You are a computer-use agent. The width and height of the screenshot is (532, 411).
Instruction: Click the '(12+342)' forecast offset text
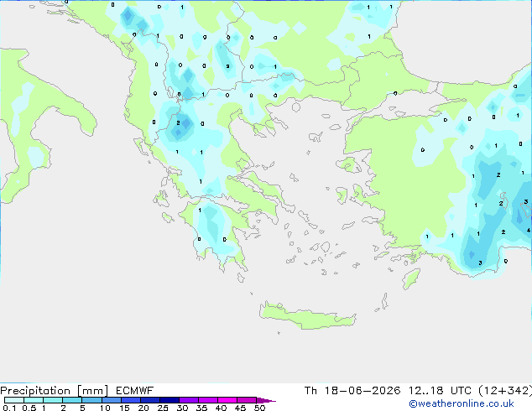click(505, 391)
